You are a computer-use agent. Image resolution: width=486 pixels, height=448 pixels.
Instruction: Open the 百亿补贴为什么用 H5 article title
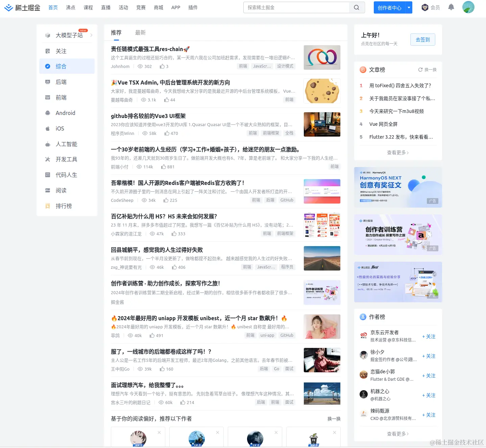[164, 216]
